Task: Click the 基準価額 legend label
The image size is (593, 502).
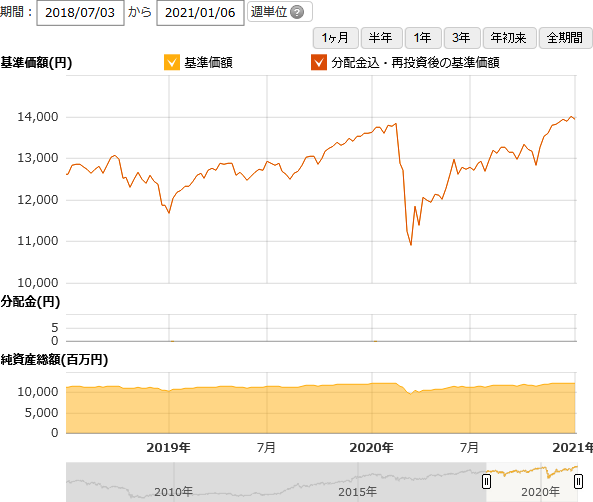Action: [x=208, y=62]
